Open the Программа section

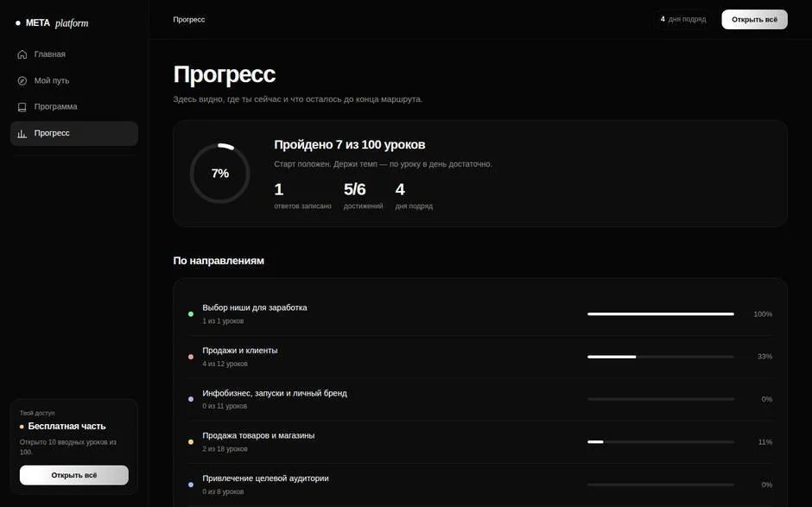tap(74, 107)
